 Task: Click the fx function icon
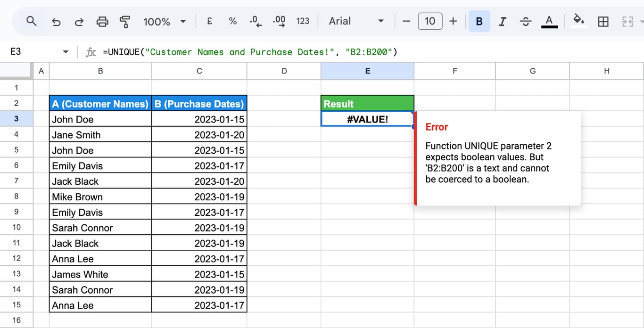[x=91, y=52]
